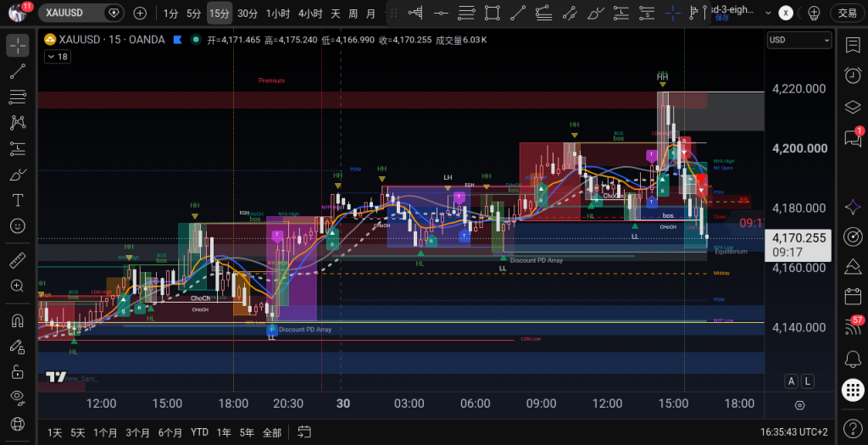Viewport: 868px width, 445px height.
Task: Click the blue flag icon beside OANDA
Action: click(178, 39)
